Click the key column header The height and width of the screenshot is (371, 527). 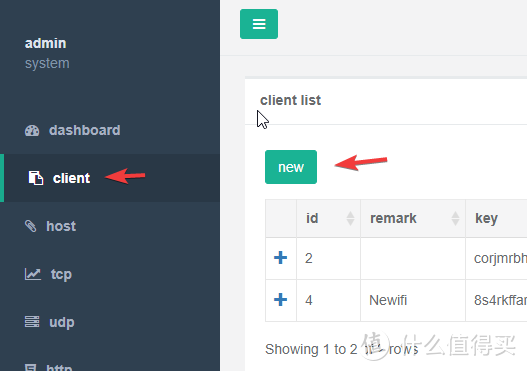(486, 218)
